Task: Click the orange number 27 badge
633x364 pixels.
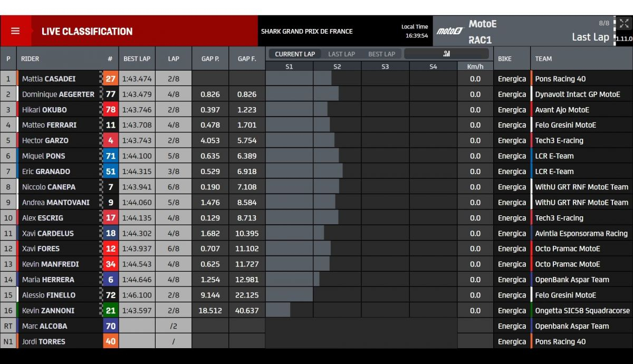Action: (110, 79)
